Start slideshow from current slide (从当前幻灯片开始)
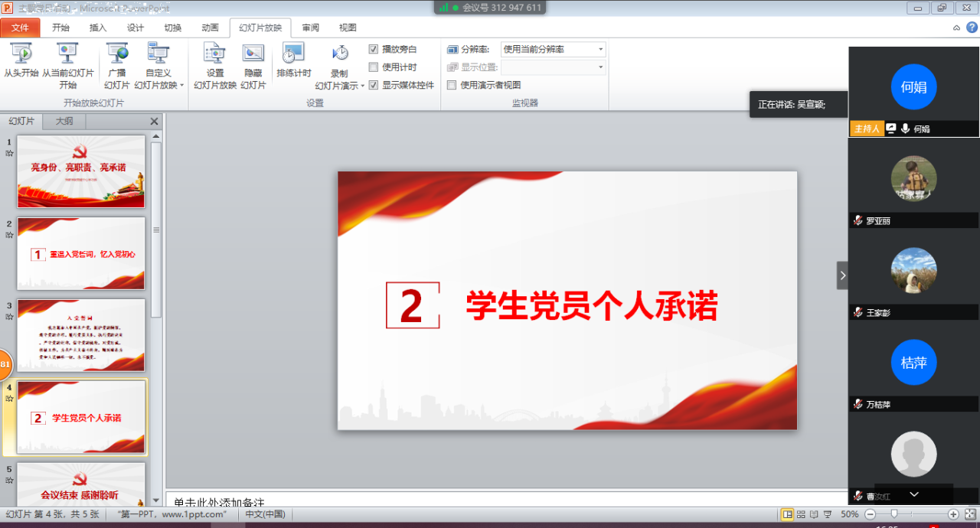The image size is (980, 528). point(67,54)
